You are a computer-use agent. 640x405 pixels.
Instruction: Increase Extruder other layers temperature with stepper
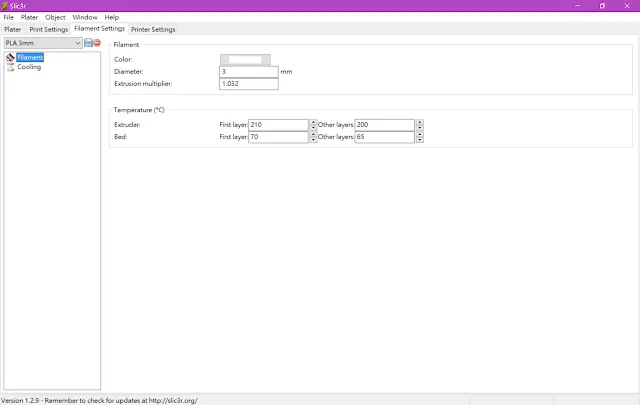coord(420,122)
